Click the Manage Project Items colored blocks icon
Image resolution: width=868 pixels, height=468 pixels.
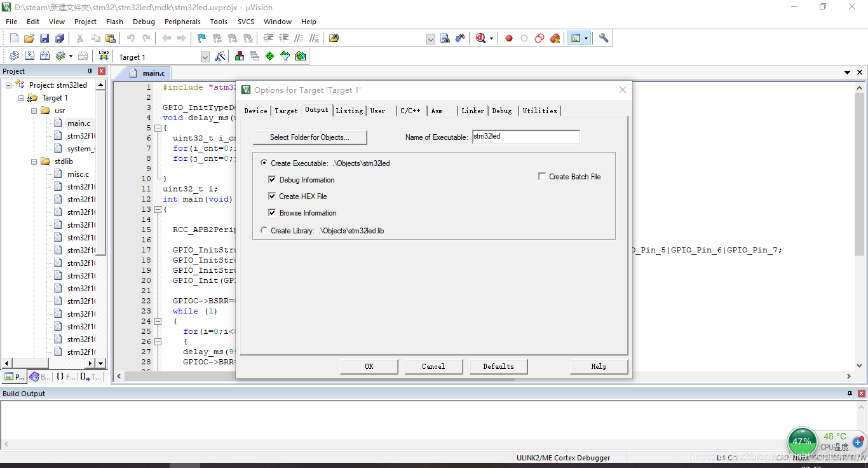240,56
